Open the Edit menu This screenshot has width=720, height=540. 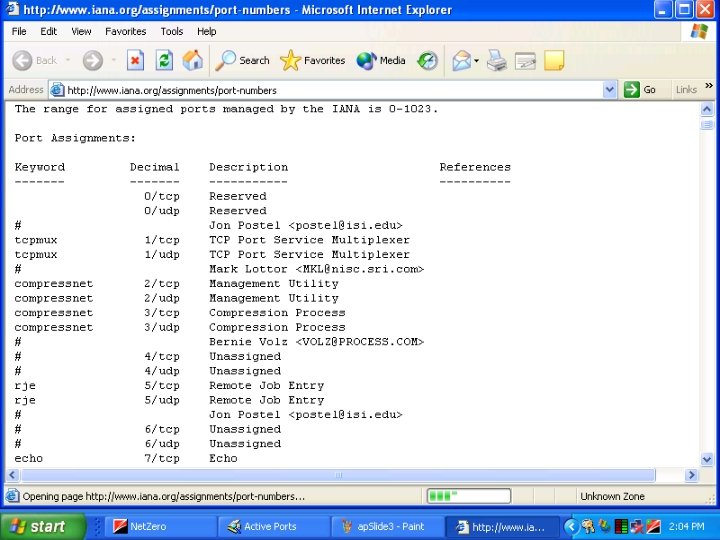pos(48,31)
